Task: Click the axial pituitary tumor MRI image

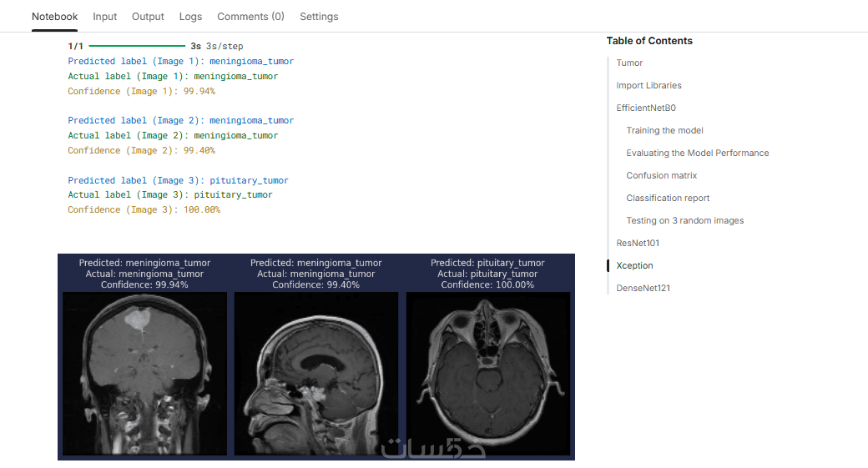Action: point(488,374)
